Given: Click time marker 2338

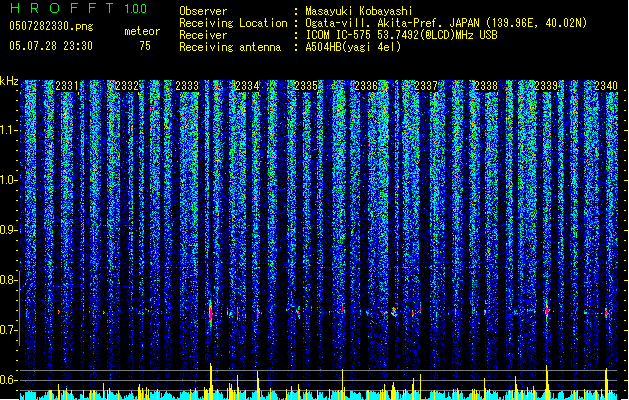Looking at the screenshot, I should 486,85.
